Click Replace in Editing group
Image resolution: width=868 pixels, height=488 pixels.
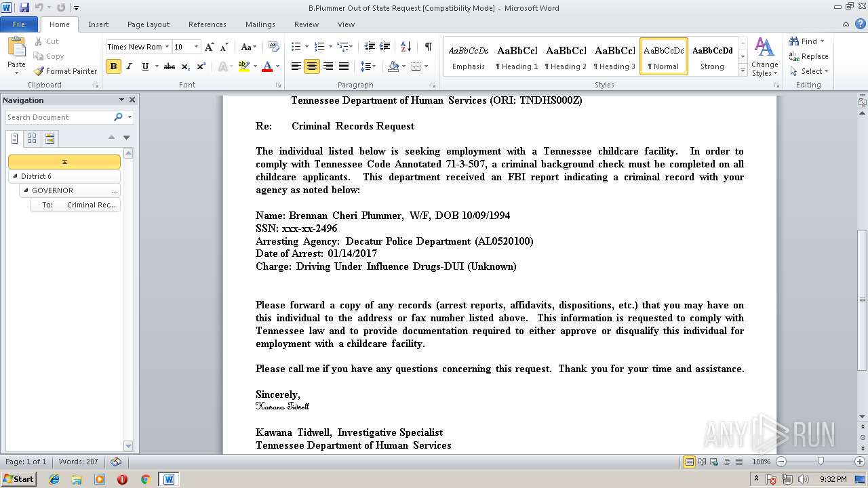tap(808, 56)
